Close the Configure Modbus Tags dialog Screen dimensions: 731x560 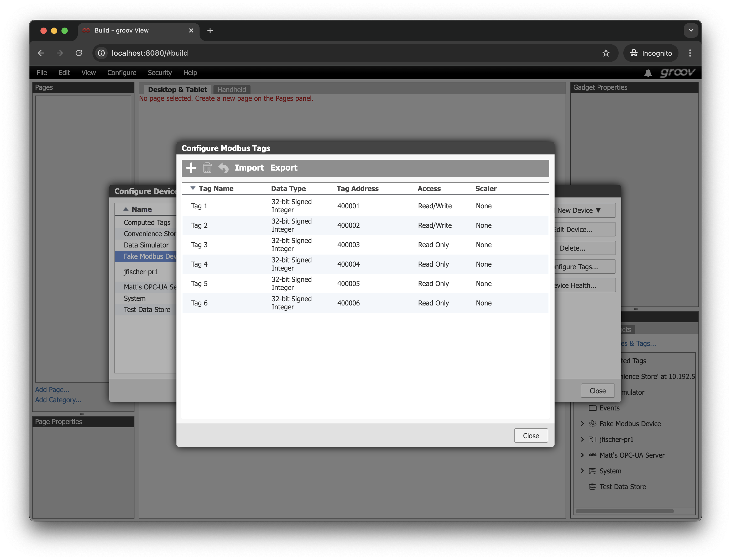(x=531, y=436)
